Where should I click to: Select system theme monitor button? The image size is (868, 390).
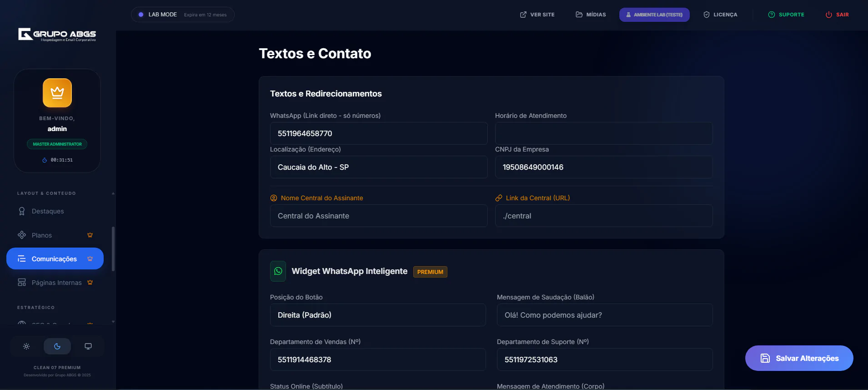(x=88, y=346)
